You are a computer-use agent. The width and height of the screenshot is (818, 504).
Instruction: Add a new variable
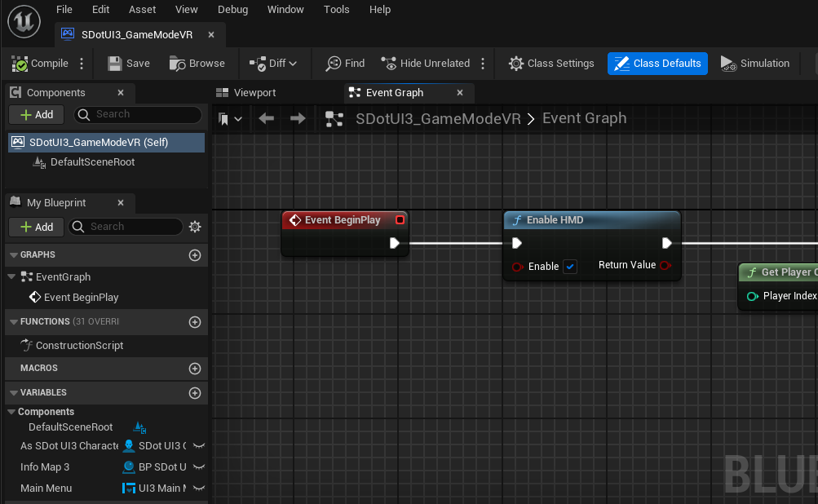coord(195,393)
